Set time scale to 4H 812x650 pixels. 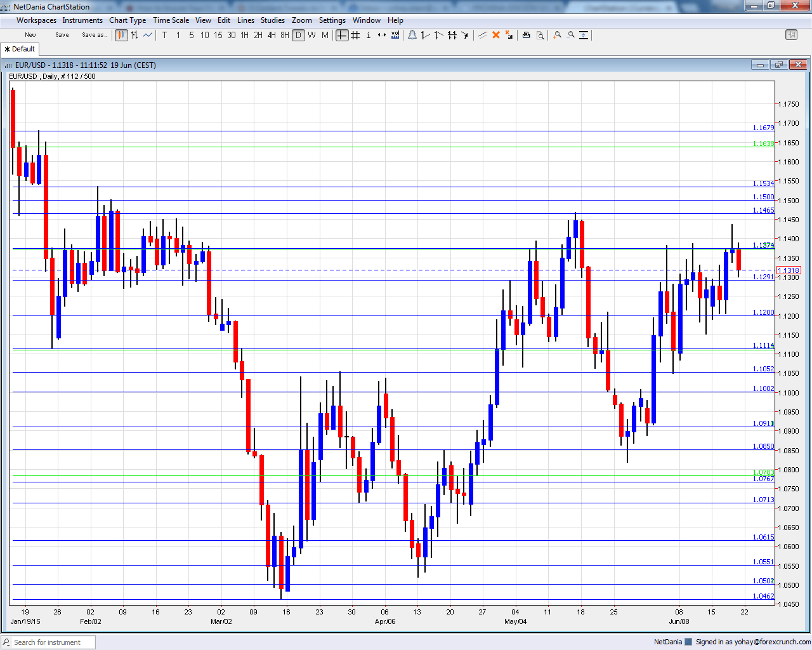point(272,35)
